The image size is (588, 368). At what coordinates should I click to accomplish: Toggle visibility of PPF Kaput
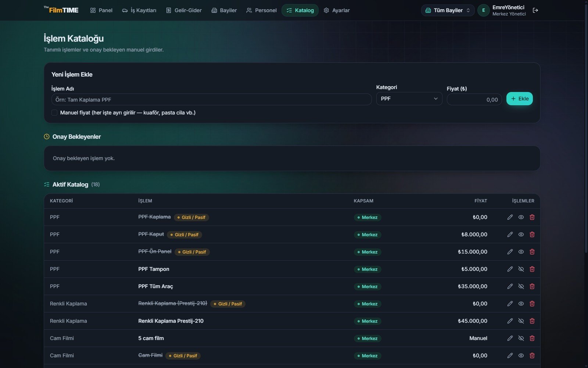(521, 234)
